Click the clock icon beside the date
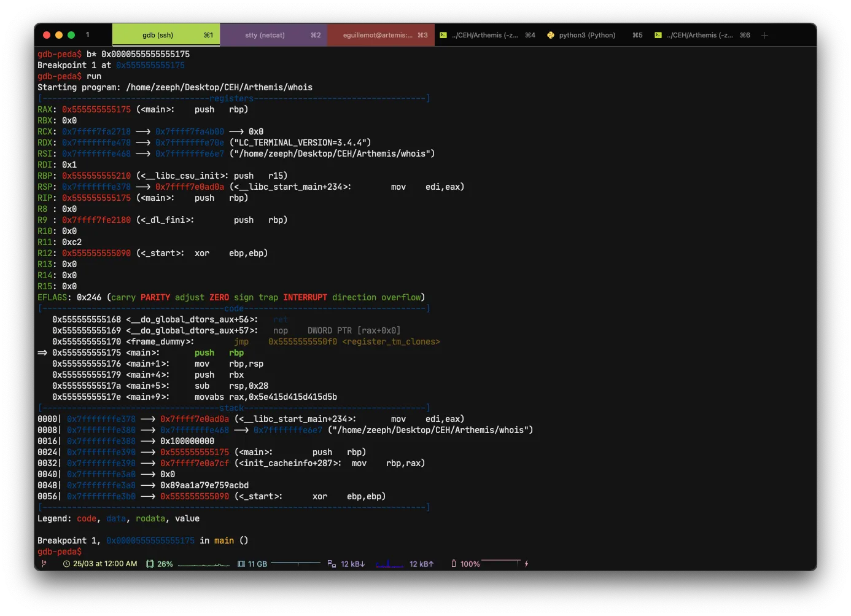Image resolution: width=851 pixels, height=616 pixels. point(66,564)
